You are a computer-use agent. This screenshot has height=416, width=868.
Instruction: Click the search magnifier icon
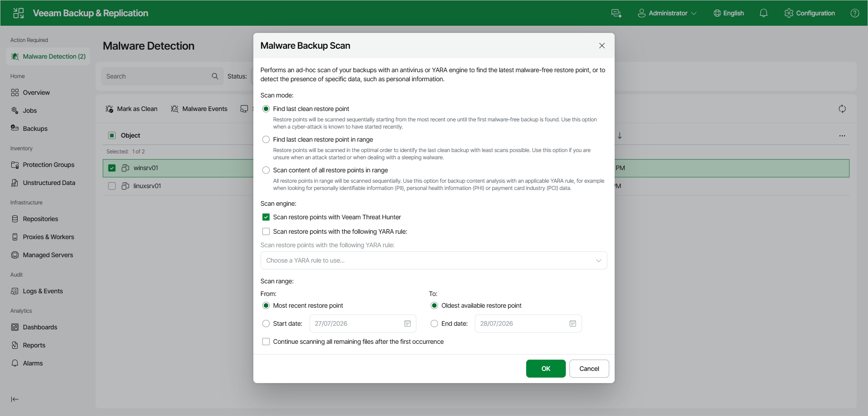tap(215, 76)
